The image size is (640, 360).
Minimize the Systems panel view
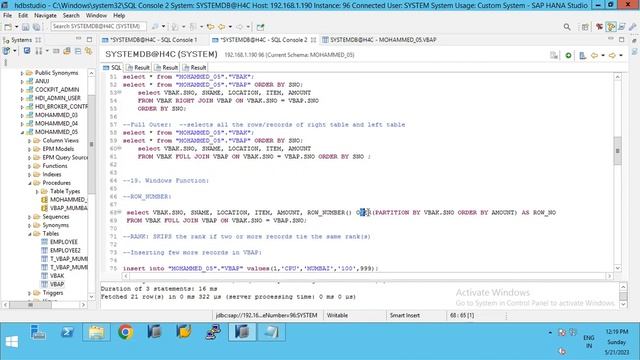(78, 39)
